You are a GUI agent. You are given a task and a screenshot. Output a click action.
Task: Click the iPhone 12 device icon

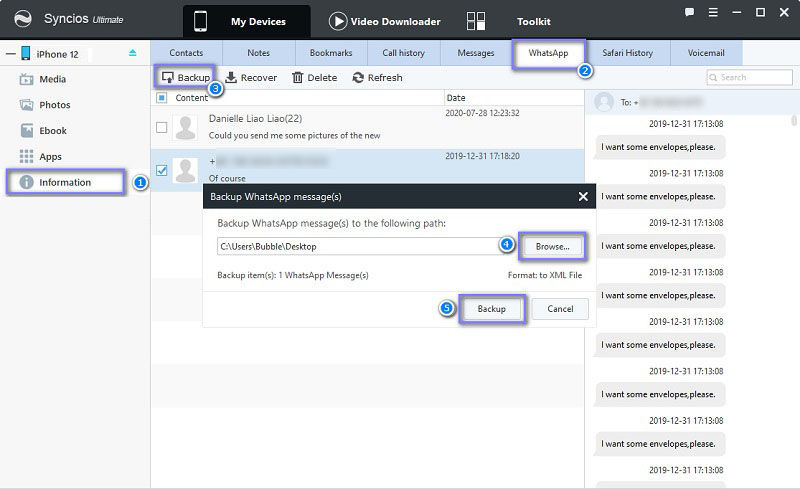pyautogui.click(x=26, y=53)
